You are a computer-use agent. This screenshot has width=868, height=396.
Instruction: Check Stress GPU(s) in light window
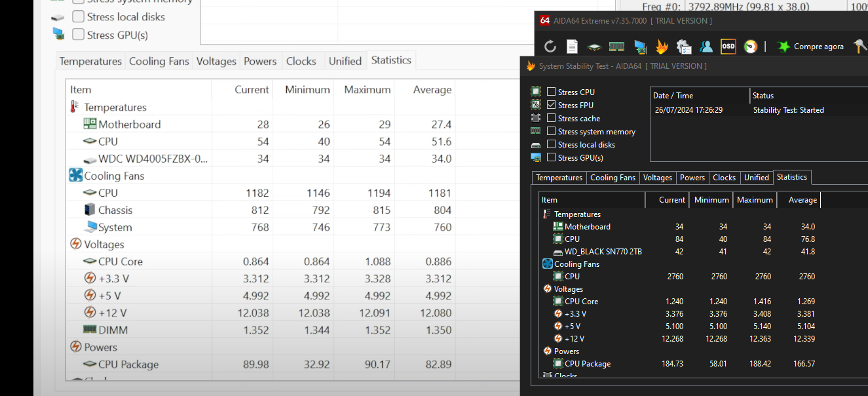click(x=78, y=34)
